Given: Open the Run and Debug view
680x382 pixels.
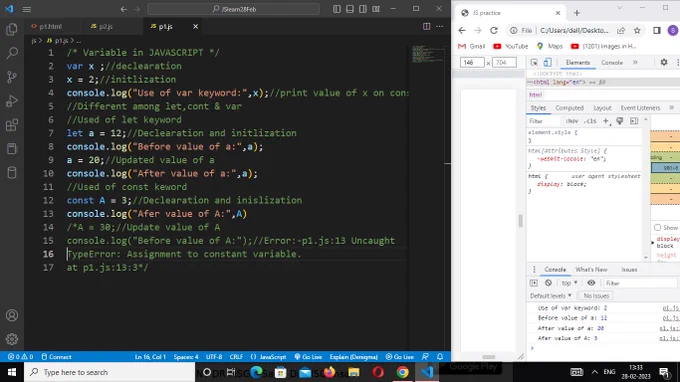Looking at the screenshot, I should point(12,101).
